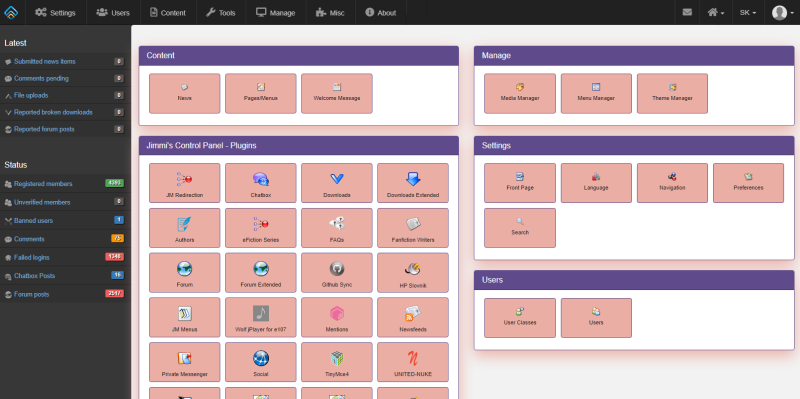View Unverified members link

pyautogui.click(x=42, y=202)
